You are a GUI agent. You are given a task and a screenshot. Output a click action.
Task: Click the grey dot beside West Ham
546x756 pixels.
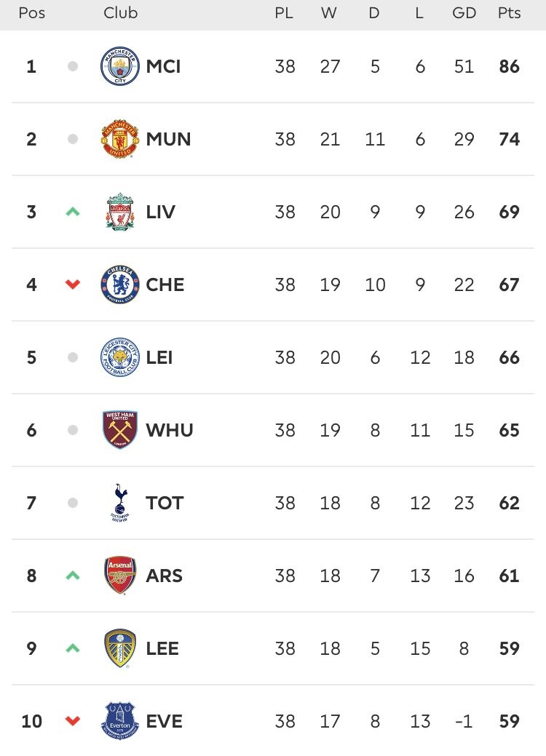[72, 430]
